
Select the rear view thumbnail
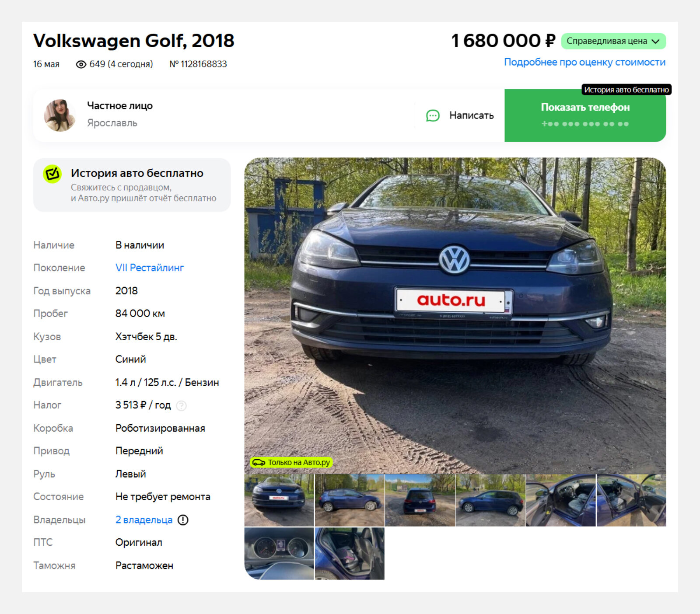pyautogui.click(x=420, y=500)
